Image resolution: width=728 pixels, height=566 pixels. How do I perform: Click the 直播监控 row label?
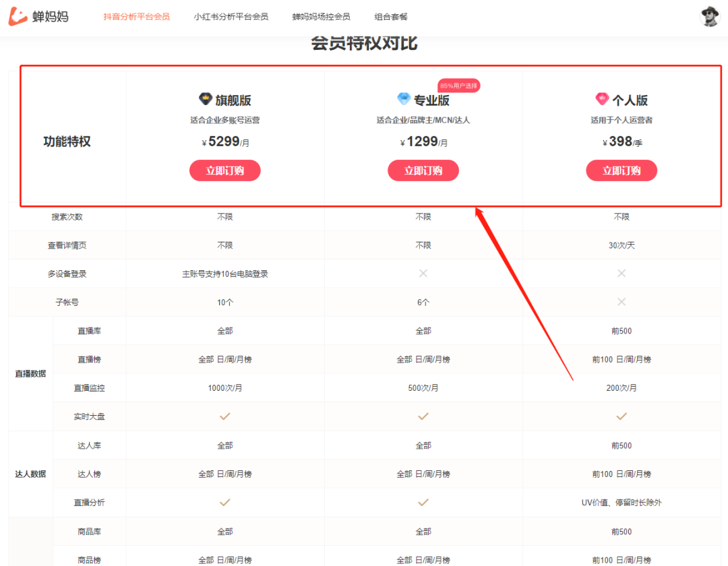click(89, 388)
